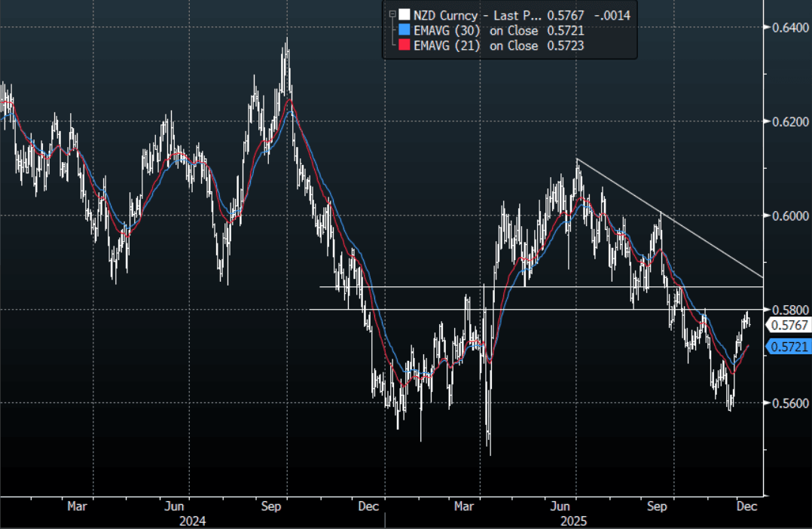Click the white NZD Curncy color swatch

[x=404, y=14]
